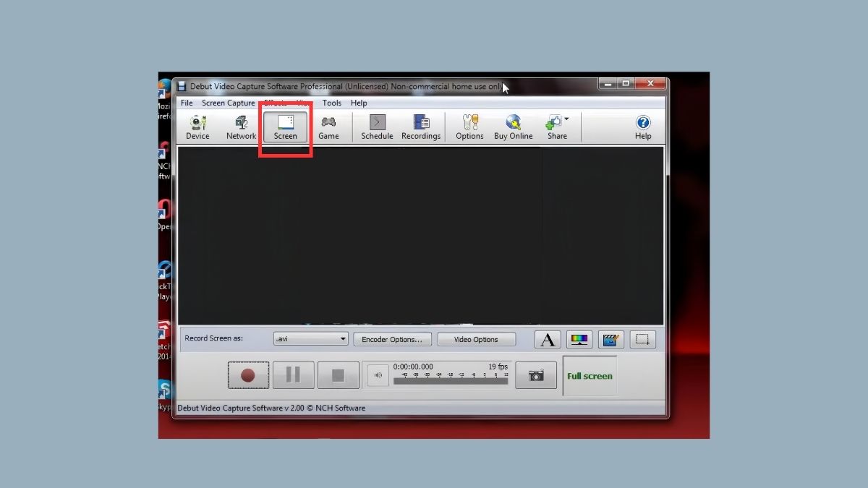Start recording with the red Record button
The image size is (868, 488).
coord(248,375)
